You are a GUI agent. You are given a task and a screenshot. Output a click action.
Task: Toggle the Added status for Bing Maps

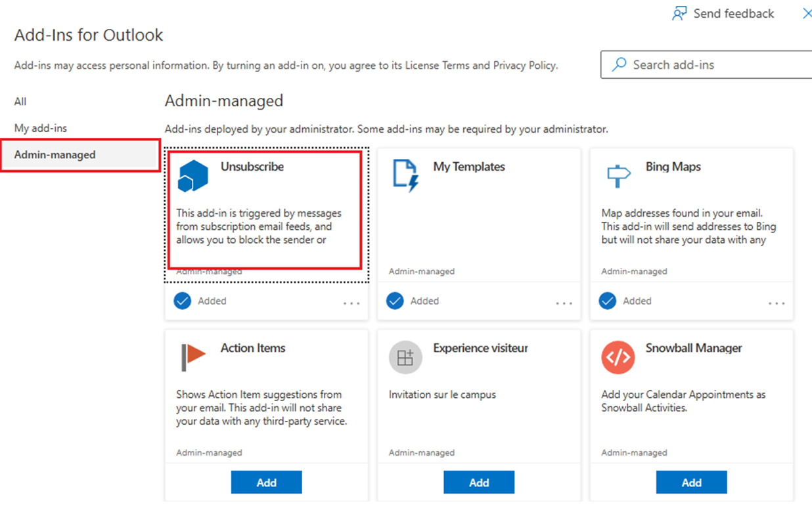[x=608, y=301]
